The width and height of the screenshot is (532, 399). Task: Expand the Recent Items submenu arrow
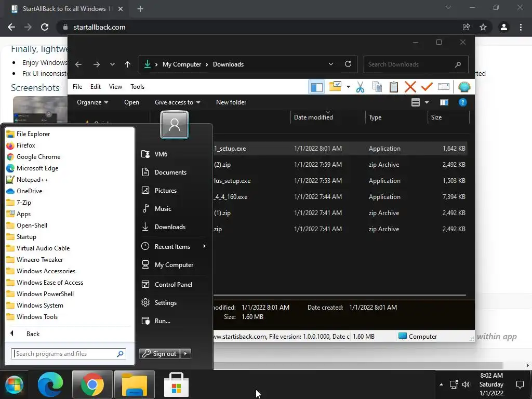[205, 246]
